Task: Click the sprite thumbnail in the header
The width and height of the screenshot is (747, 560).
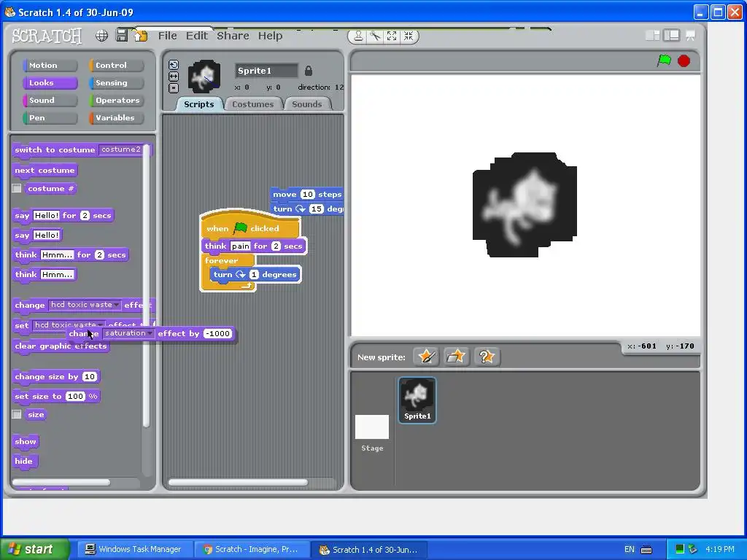Action: tap(204, 76)
